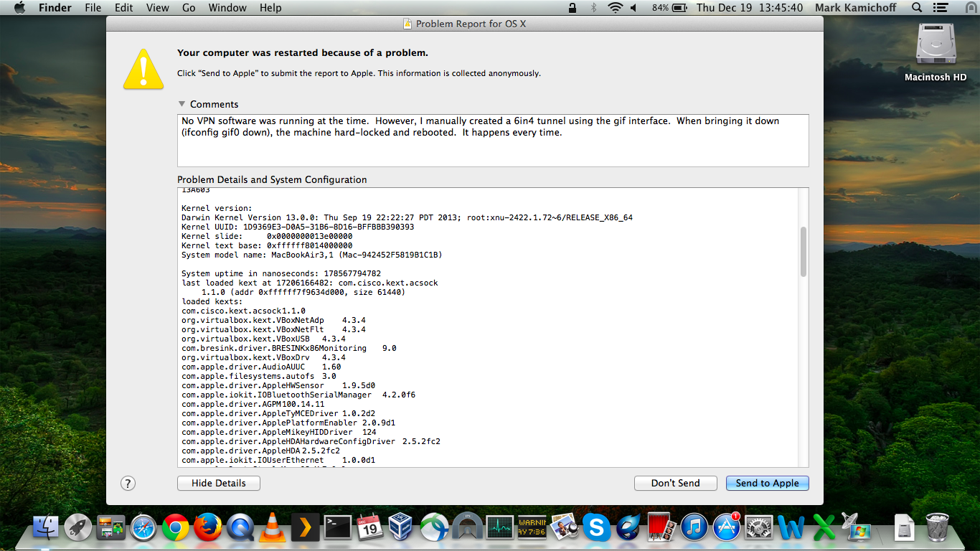Viewport: 980px width, 551px height.
Task: Open Bluetooth status menu
Action: click(593, 8)
